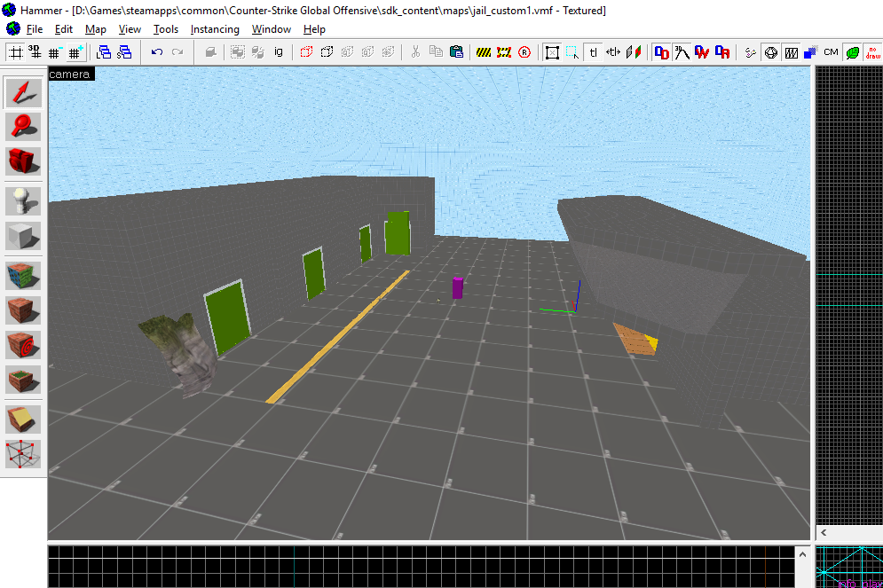Viewport: 883px width, 588px height.
Task: Open the Tools menu
Action: click(166, 29)
